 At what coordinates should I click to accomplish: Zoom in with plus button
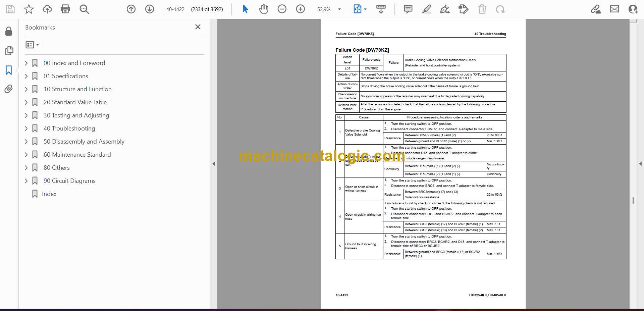301,9
